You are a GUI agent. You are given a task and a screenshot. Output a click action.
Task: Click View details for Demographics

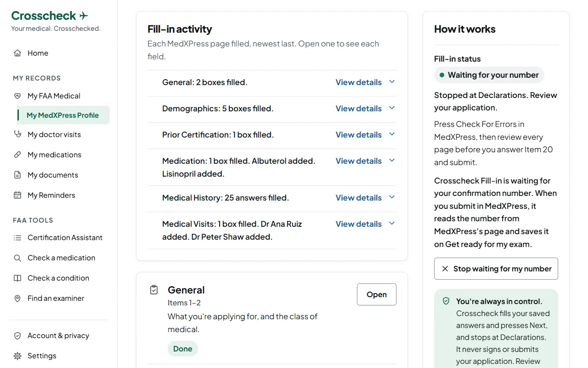pyautogui.click(x=359, y=109)
